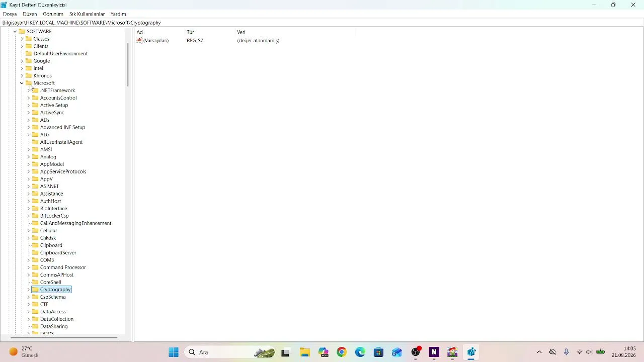644x362 pixels.
Task: Open the Sık Kullanılanlar menu
Action: pos(87,14)
